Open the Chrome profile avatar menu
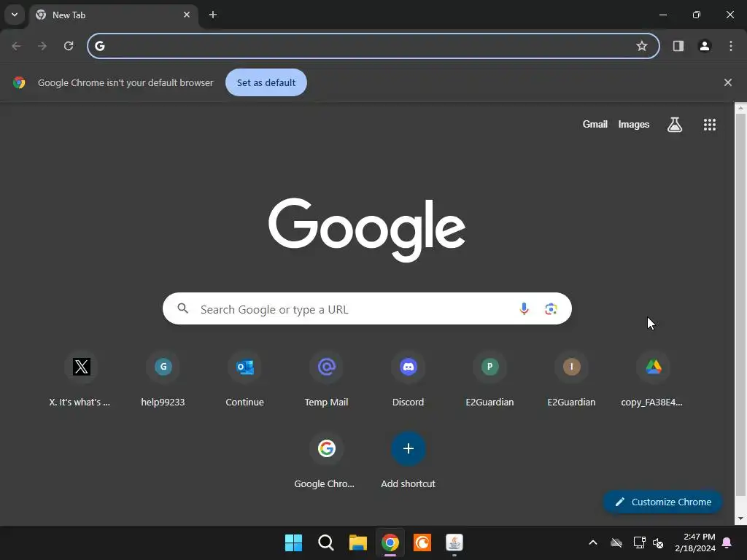Image resolution: width=747 pixels, height=560 pixels. coord(704,46)
